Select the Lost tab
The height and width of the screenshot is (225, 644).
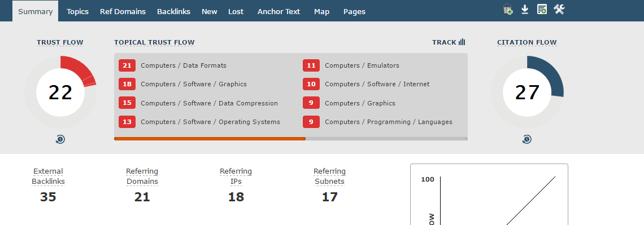click(x=236, y=11)
